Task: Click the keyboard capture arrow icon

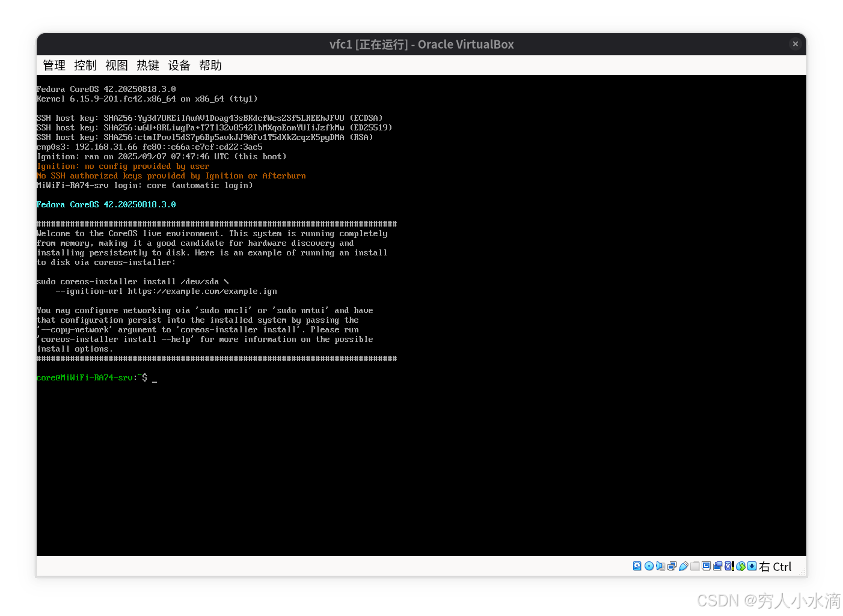Action: click(x=752, y=566)
